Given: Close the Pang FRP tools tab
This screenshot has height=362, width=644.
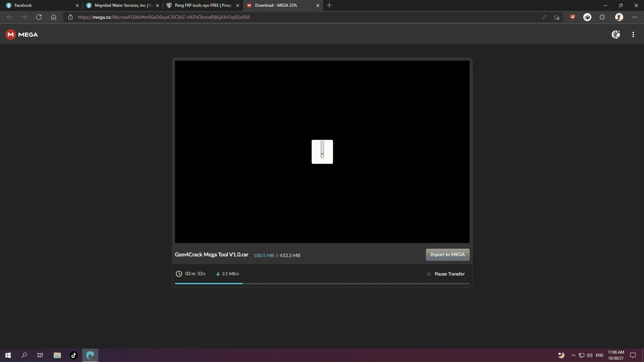Looking at the screenshot, I should [237, 5].
